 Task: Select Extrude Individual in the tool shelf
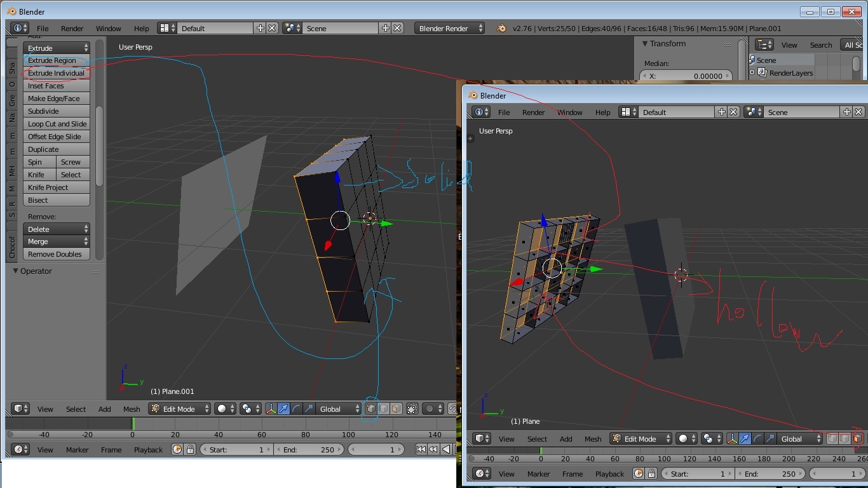56,72
